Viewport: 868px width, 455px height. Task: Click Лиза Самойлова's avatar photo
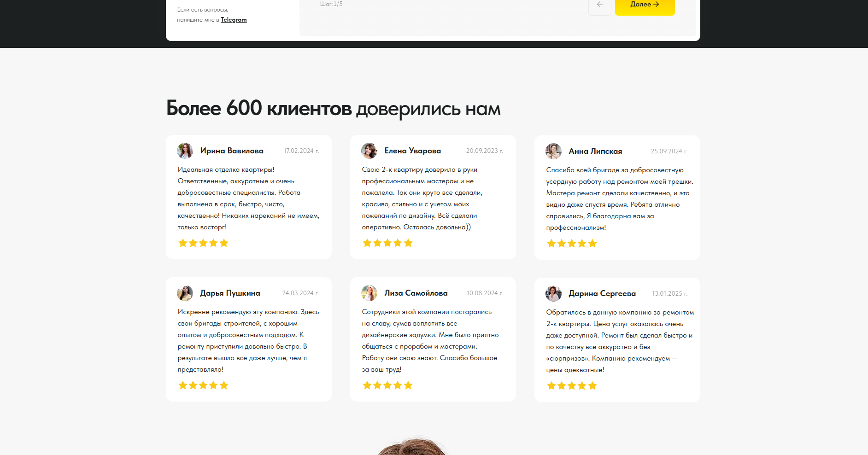tap(369, 293)
